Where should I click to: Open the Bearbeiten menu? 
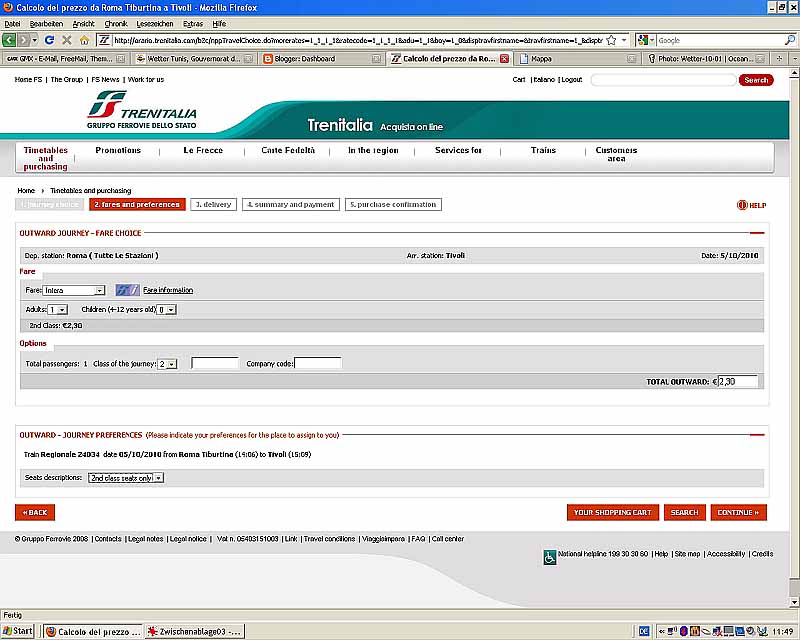(x=46, y=23)
